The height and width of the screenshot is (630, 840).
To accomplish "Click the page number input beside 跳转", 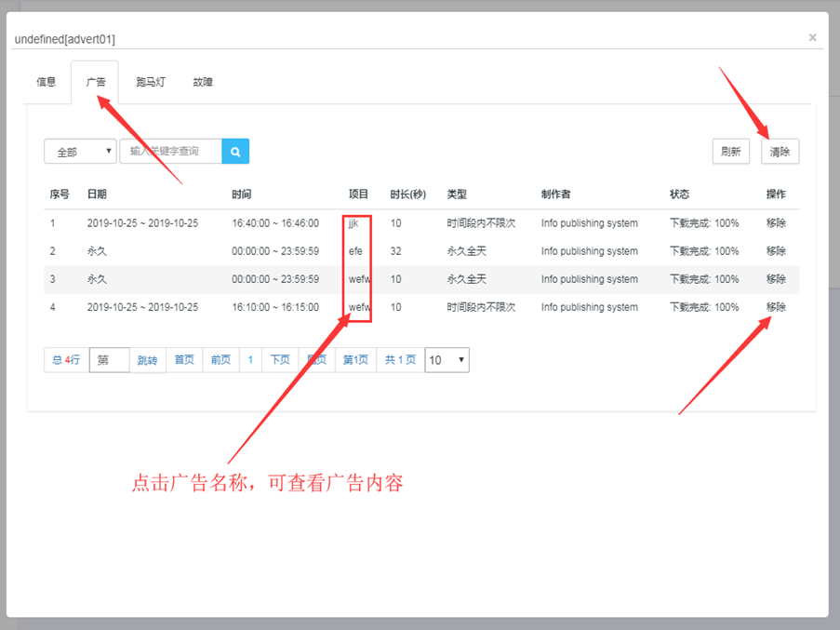I will pos(110,360).
